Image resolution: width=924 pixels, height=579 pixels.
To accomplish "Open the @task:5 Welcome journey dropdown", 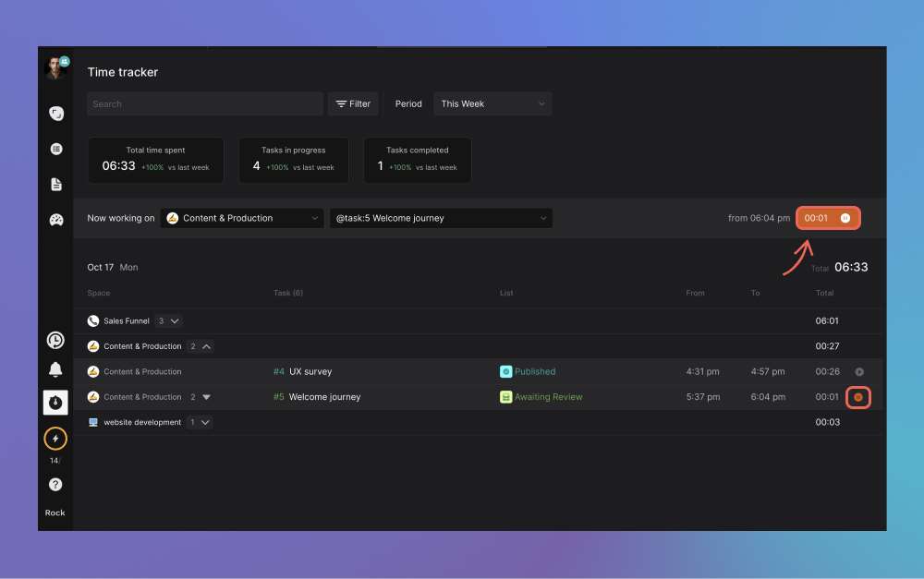I will [441, 219].
